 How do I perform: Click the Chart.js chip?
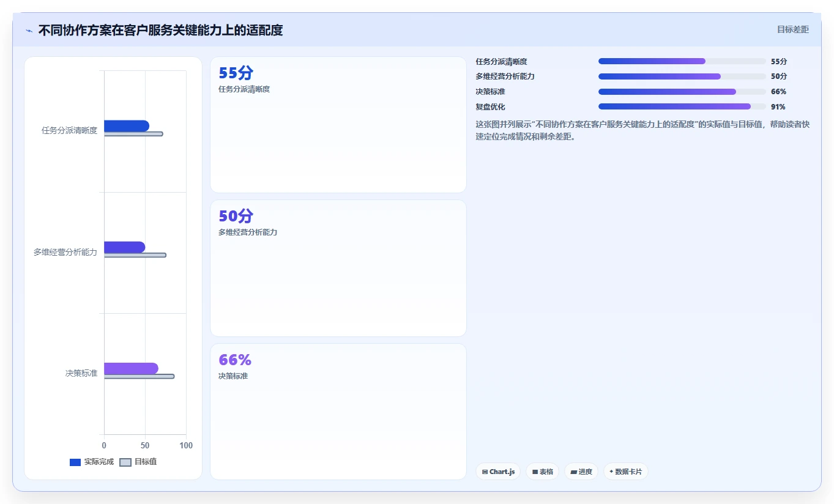click(498, 472)
